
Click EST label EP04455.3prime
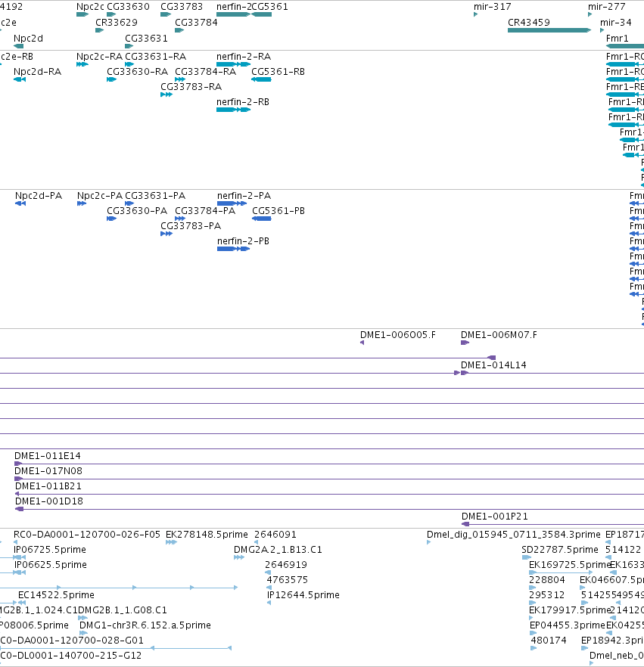point(568,625)
